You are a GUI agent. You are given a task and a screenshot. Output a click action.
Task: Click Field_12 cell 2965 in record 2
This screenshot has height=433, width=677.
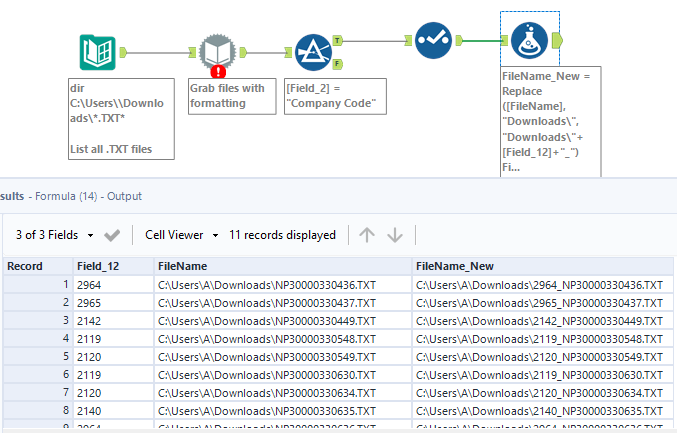pos(113,303)
